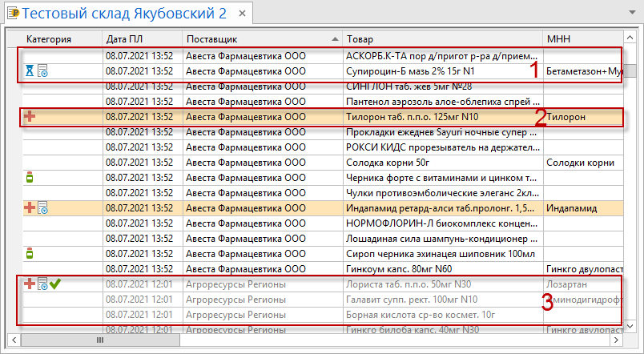Screen dimensions: 644x354
Task: Open the tab list dropdown arrow
Action: 633,13
